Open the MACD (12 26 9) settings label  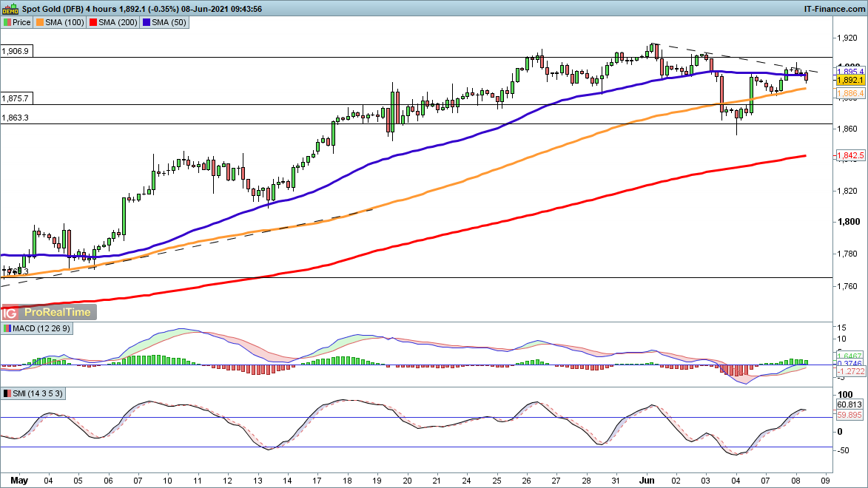38,328
